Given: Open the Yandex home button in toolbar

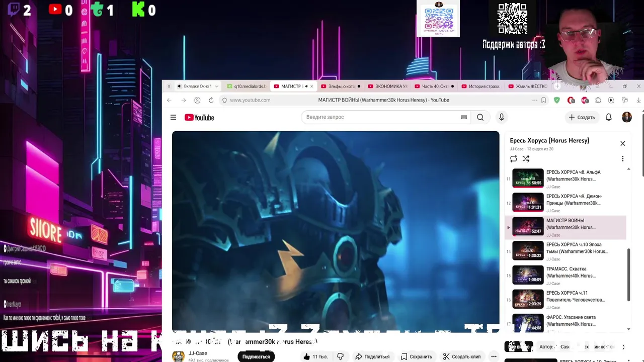Looking at the screenshot, I should point(197,100).
